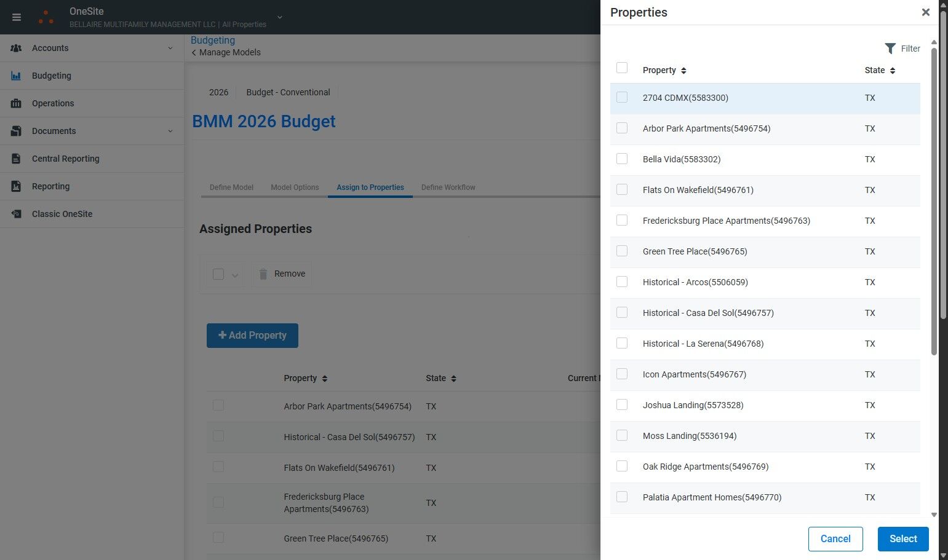Open the hamburger navigation menu
This screenshot has height=560, width=948.
tap(17, 17)
